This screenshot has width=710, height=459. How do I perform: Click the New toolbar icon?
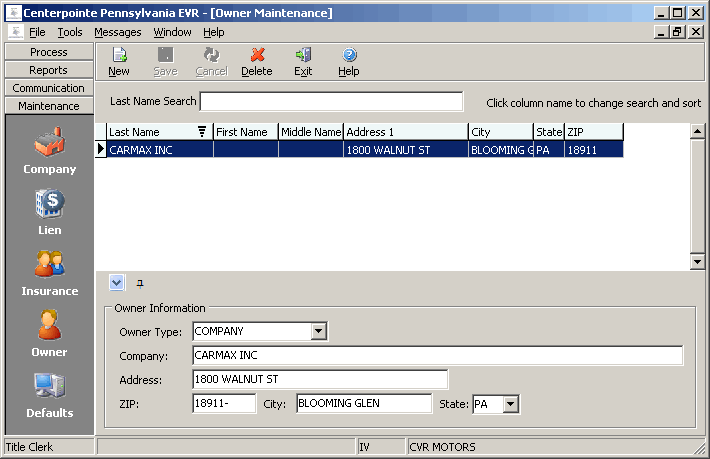[x=119, y=62]
